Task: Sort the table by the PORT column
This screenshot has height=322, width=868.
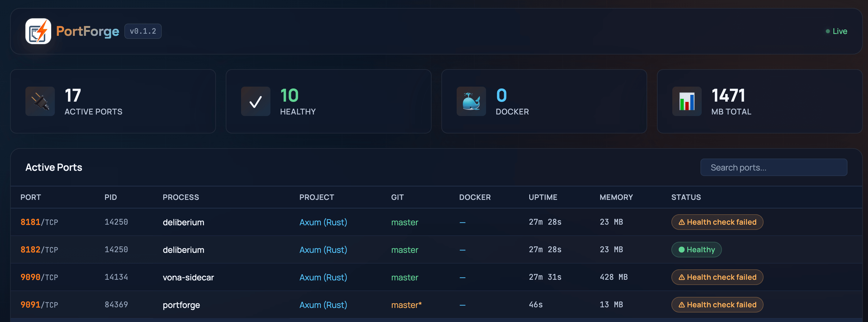Action: pyautogui.click(x=31, y=197)
